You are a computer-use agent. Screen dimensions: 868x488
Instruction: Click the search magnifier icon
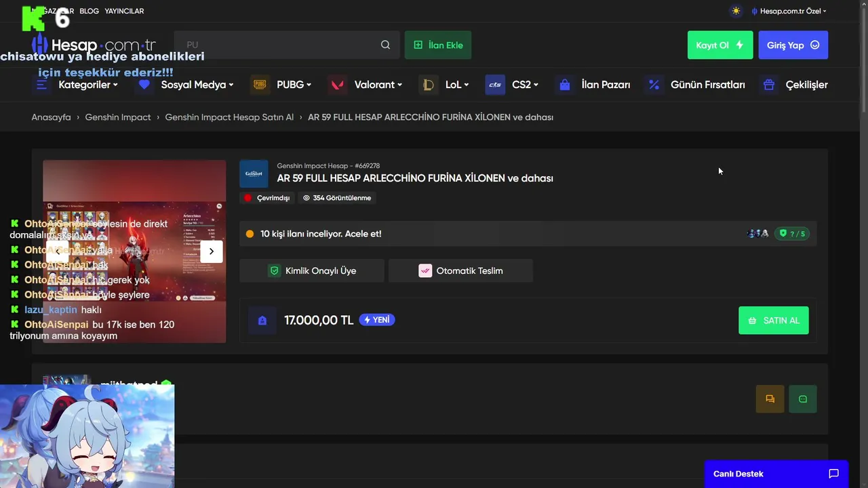coord(385,45)
